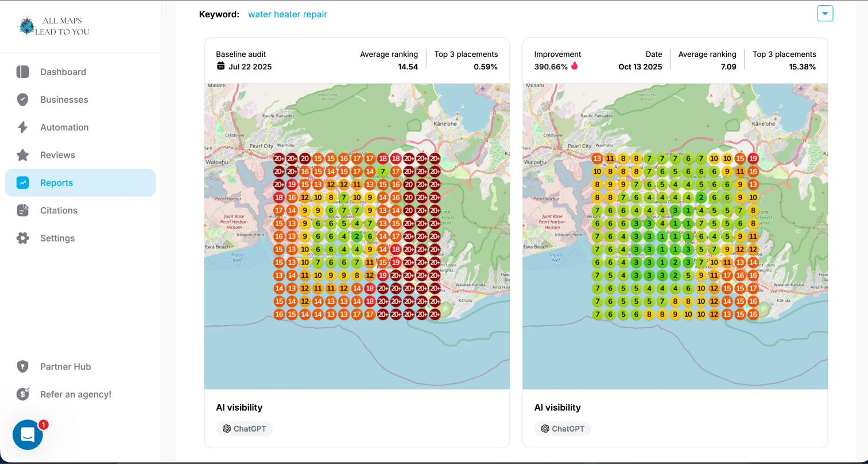Viewport: 868px width, 466px height.
Task: Expand the keyword dropdown arrow
Action: pos(825,13)
